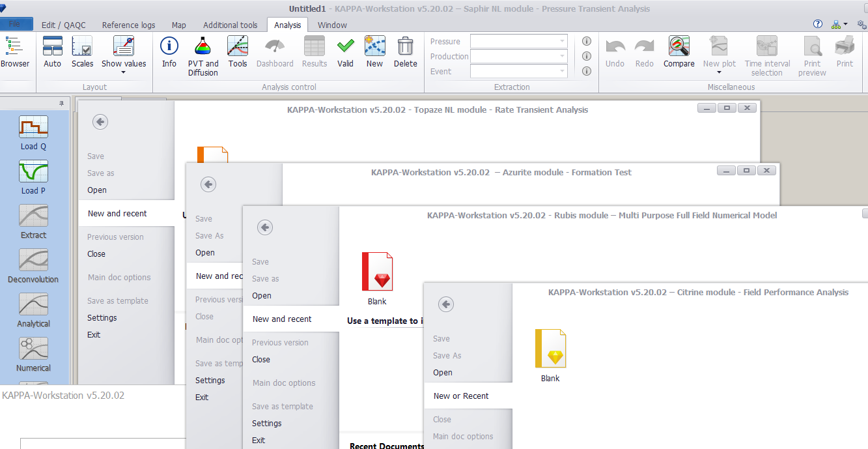Pin the left sidebar panel

click(62, 104)
